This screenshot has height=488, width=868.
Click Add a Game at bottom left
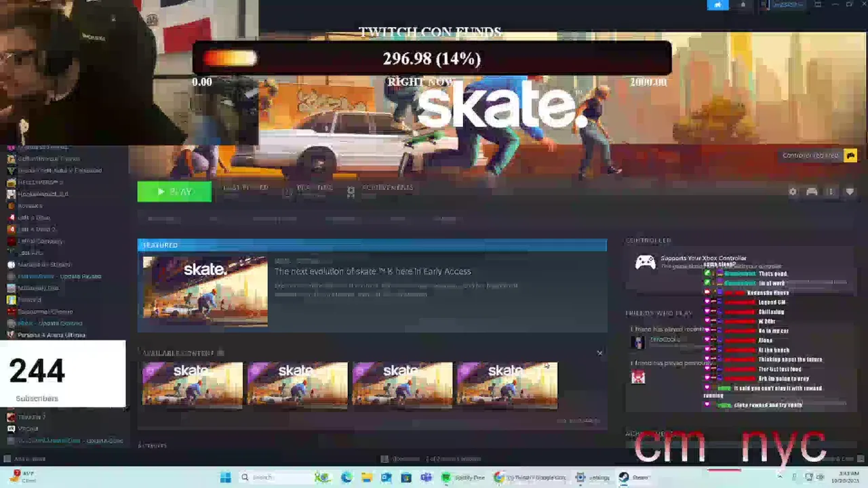[x=25, y=459]
